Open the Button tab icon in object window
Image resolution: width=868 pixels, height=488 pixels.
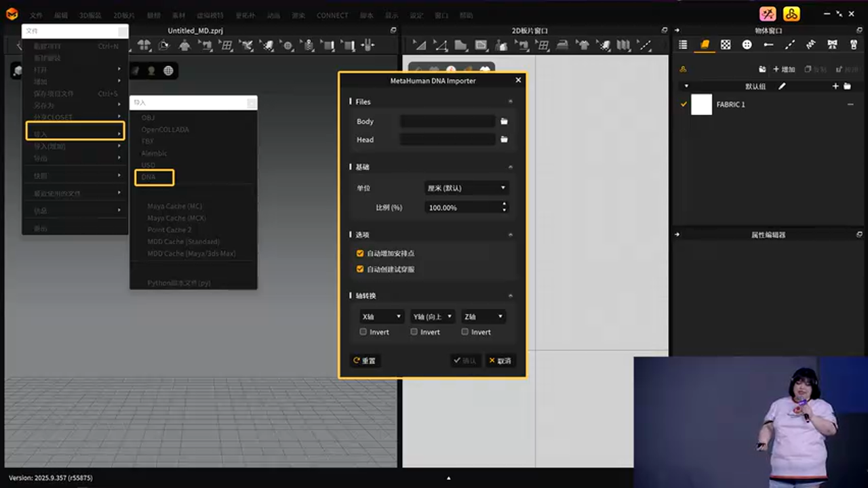[x=747, y=45]
